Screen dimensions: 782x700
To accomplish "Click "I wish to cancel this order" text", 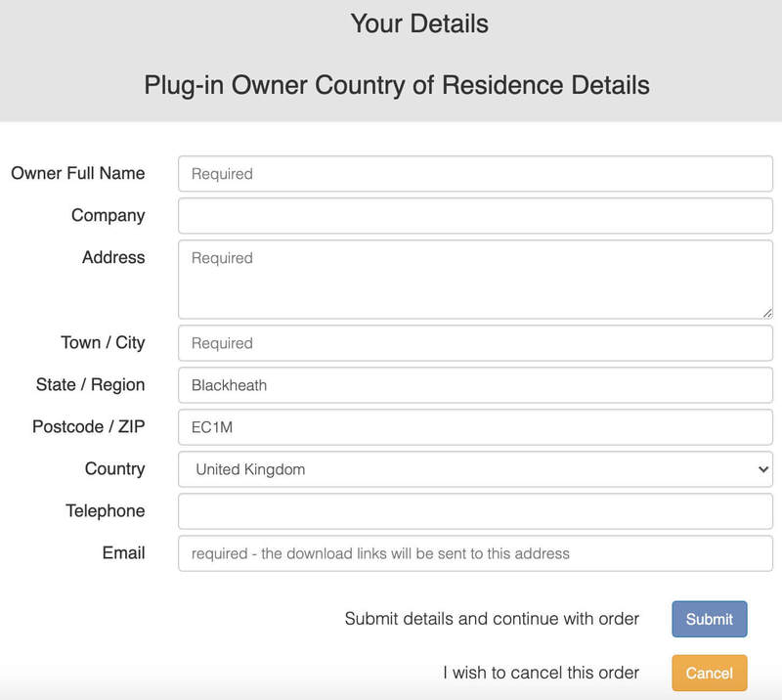I will point(541,673).
